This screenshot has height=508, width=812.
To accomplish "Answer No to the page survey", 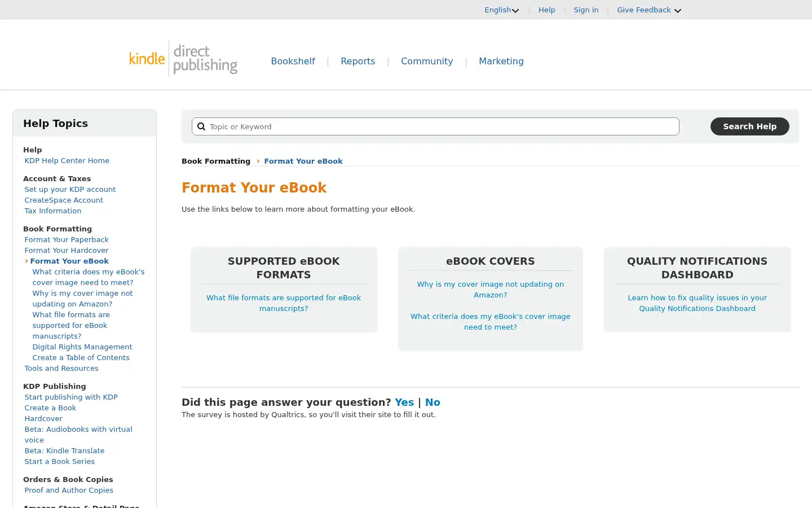I will [433, 402].
